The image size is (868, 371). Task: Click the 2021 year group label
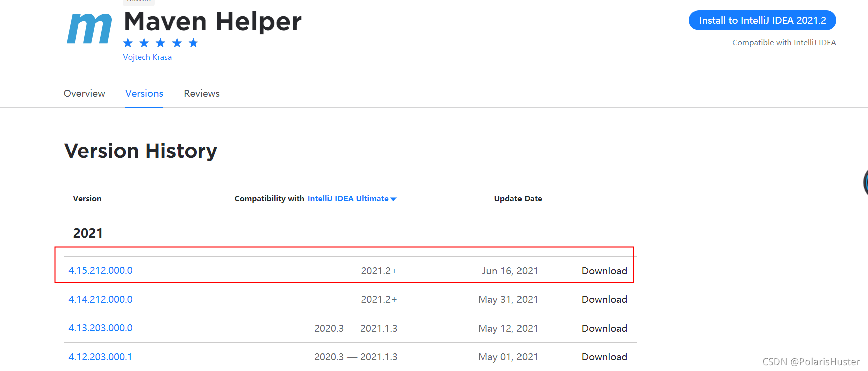click(88, 233)
